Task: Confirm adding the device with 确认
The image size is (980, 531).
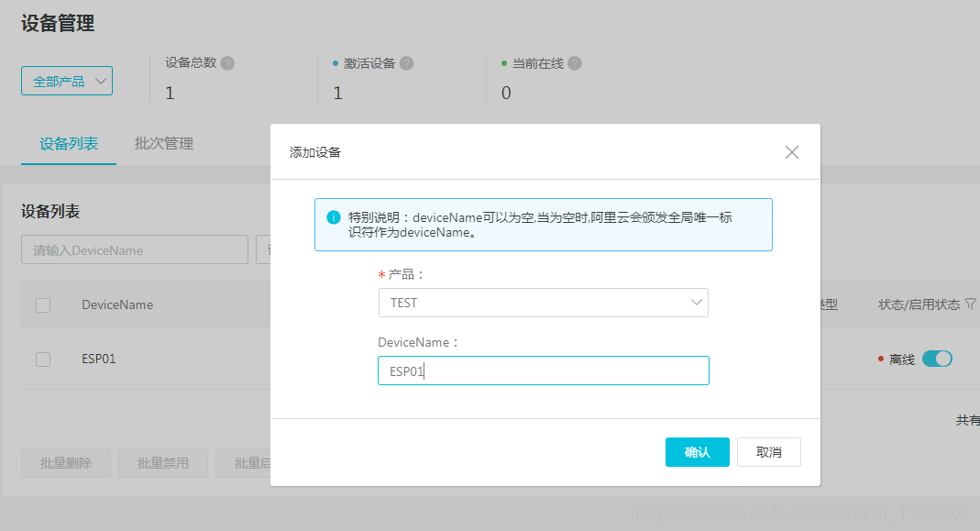Action: [x=697, y=451]
